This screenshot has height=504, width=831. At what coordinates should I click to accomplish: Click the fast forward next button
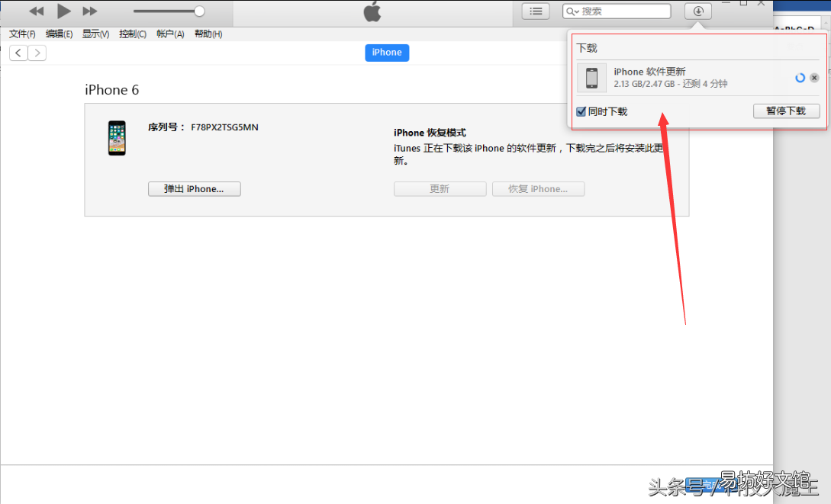tap(90, 11)
